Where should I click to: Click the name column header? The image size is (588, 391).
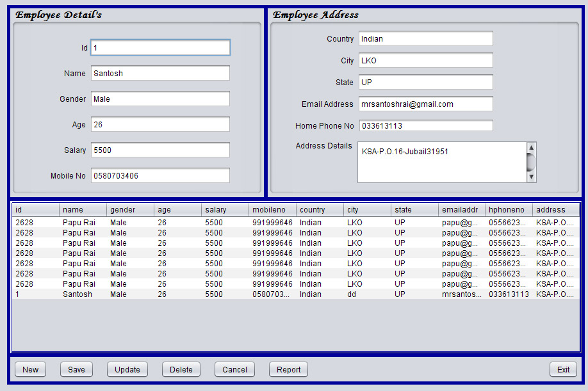[83, 210]
